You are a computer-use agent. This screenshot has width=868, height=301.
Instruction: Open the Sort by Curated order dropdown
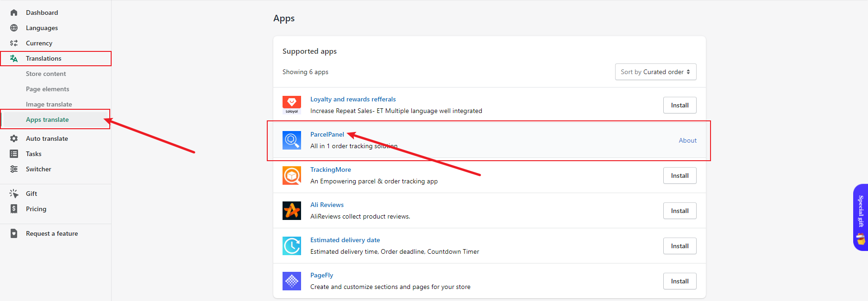pos(655,72)
